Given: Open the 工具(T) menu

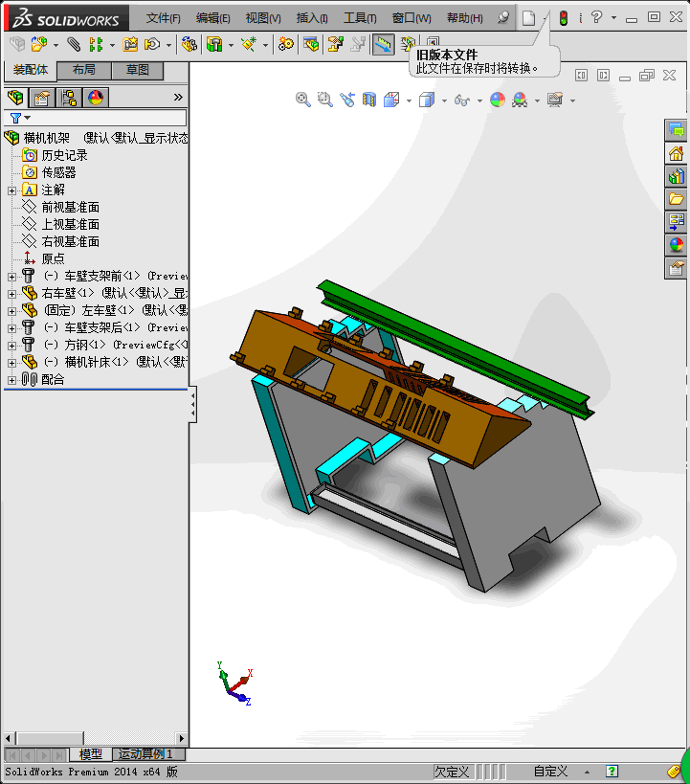Looking at the screenshot, I should (x=360, y=18).
